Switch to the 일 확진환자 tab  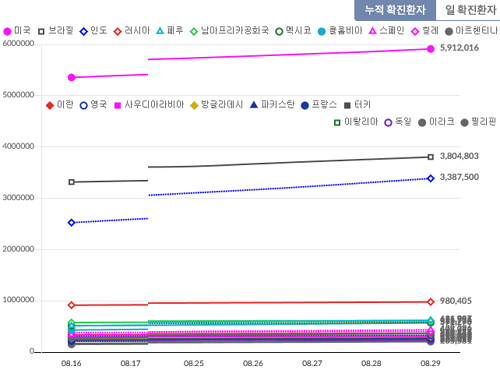pyautogui.click(x=470, y=10)
